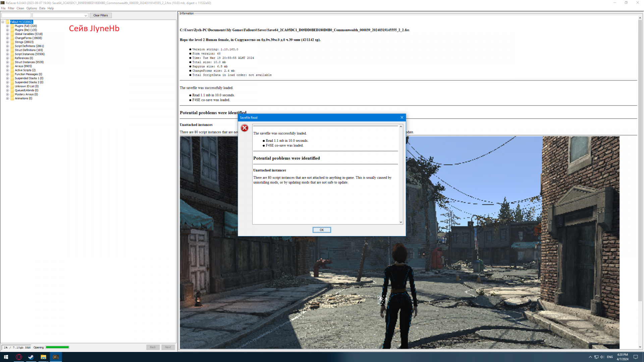Screen dimensions: 644x362
Task: Click OK in Savefile Read dialog
Action: [x=321, y=230]
